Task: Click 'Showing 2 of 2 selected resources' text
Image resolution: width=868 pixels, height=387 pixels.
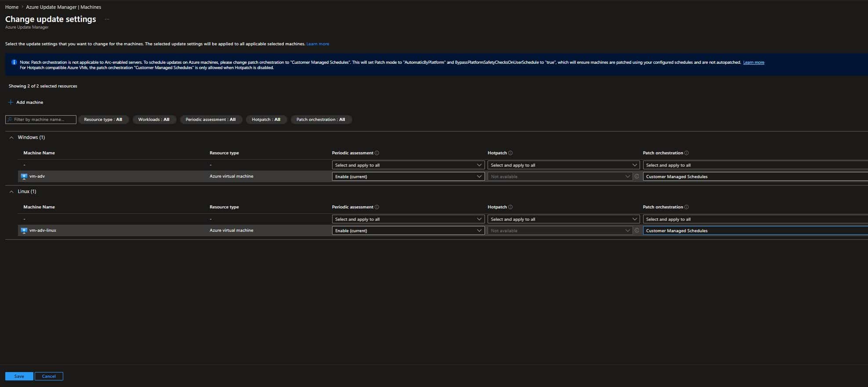Action: coord(43,86)
